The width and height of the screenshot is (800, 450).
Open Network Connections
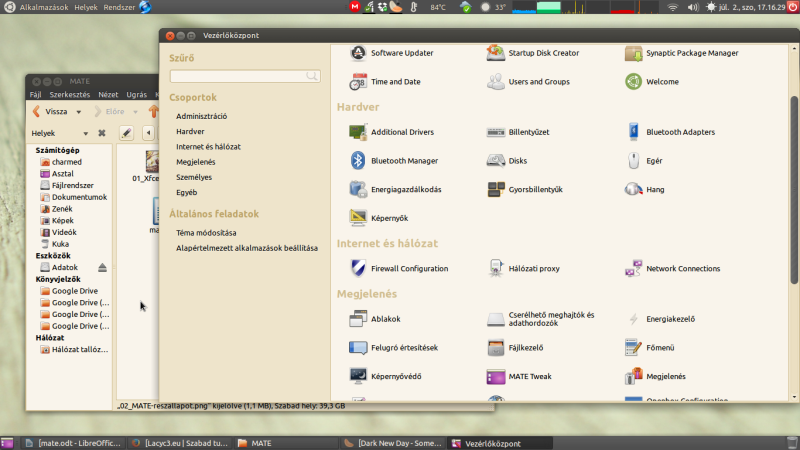(x=672, y=268)
